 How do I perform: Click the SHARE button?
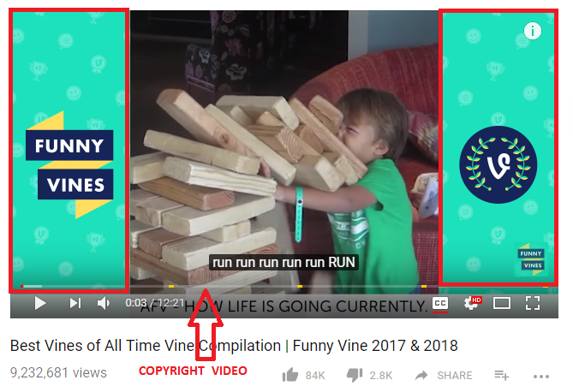click(455, 376)
